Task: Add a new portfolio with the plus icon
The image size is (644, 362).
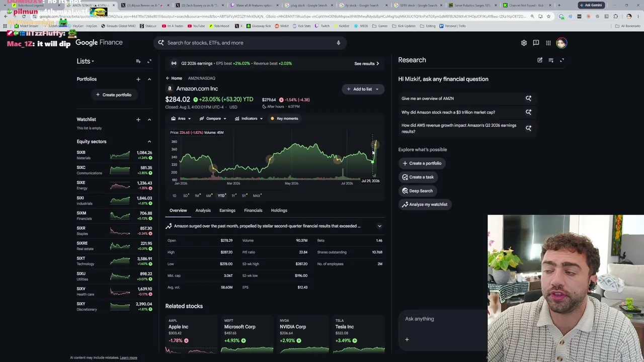Action: [138, 79]
